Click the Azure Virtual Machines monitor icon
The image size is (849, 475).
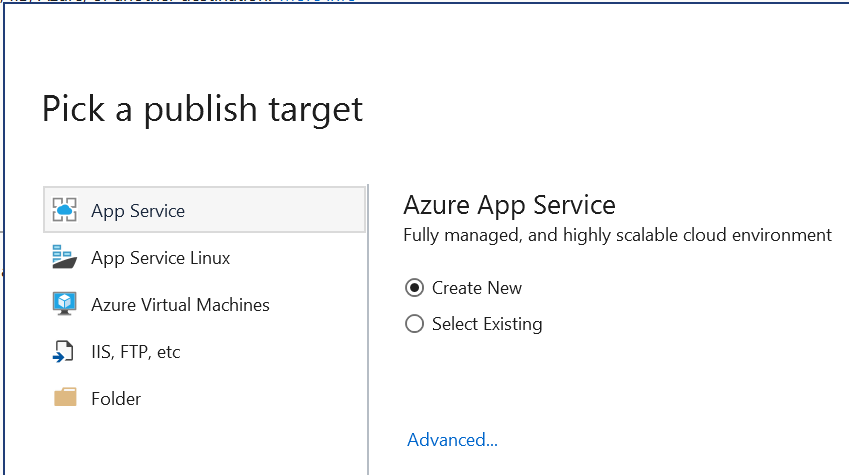(65, 304)
